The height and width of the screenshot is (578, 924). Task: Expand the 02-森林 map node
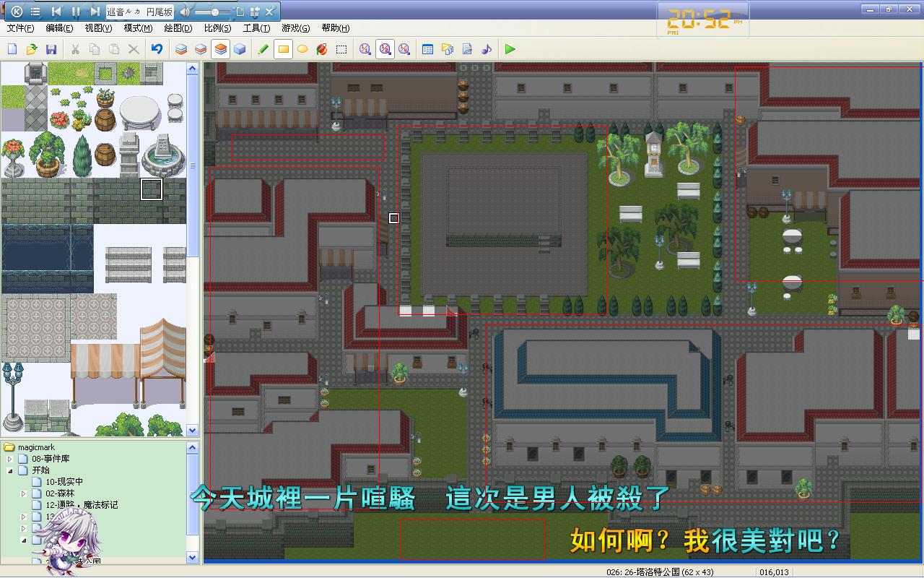coord(24,493)
